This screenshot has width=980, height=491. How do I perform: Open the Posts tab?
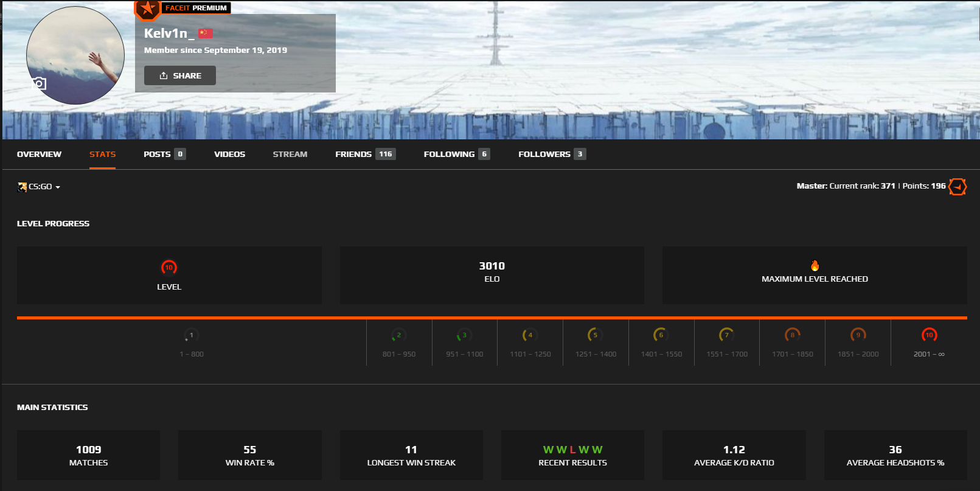coord(164,154)
